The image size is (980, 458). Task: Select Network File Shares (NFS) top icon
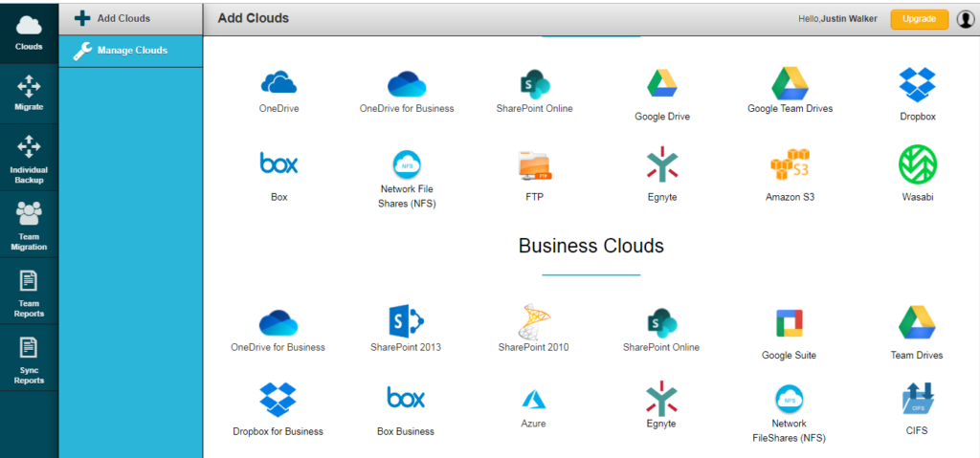coord(407,165)
